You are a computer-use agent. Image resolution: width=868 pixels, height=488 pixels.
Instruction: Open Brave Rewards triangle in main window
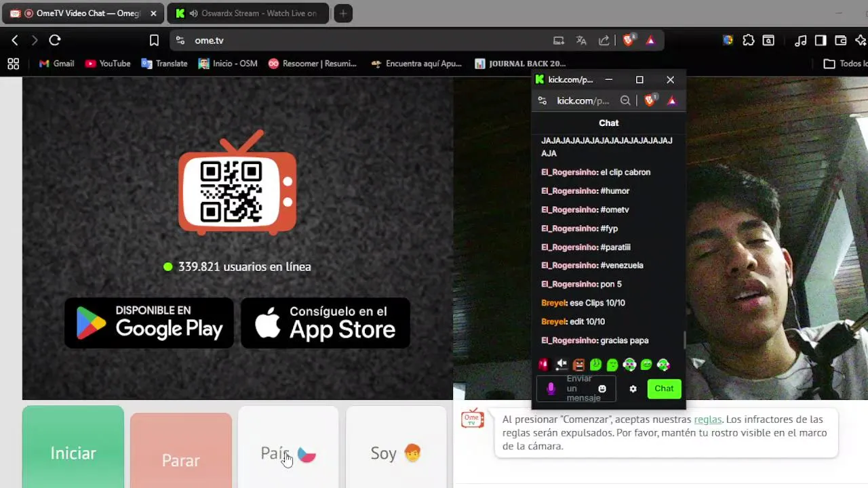(x=650, y=41)
